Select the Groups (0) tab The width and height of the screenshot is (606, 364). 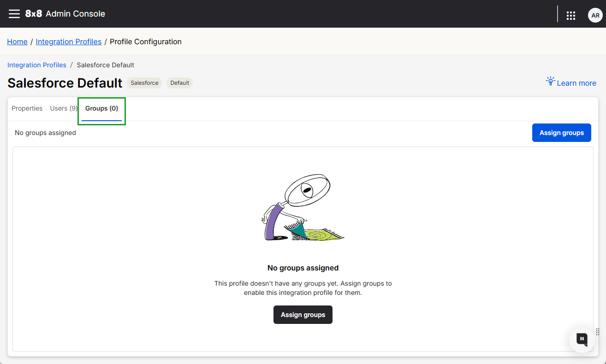click(x=102, y=108)
